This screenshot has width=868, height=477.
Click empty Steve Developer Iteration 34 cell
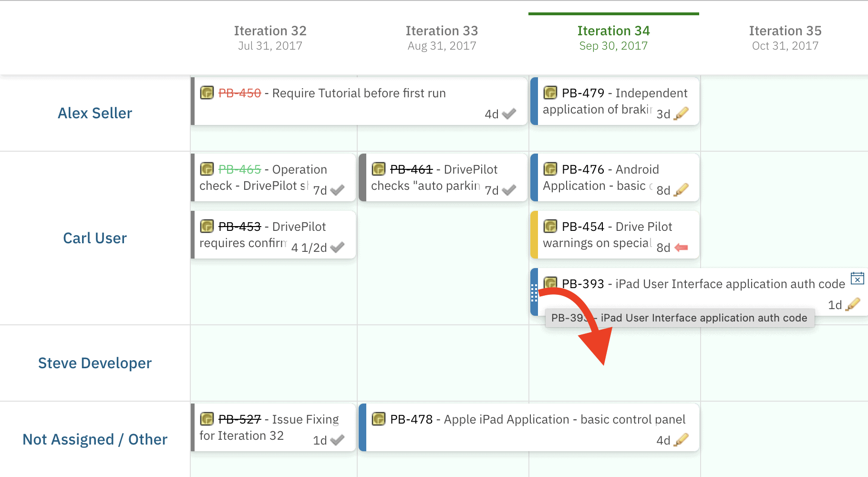615,363
